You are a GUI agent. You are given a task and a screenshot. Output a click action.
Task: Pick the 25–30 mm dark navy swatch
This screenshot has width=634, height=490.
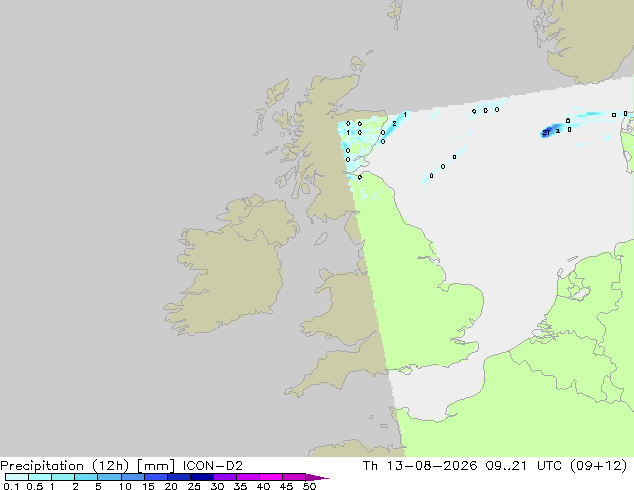coord(202,477)
